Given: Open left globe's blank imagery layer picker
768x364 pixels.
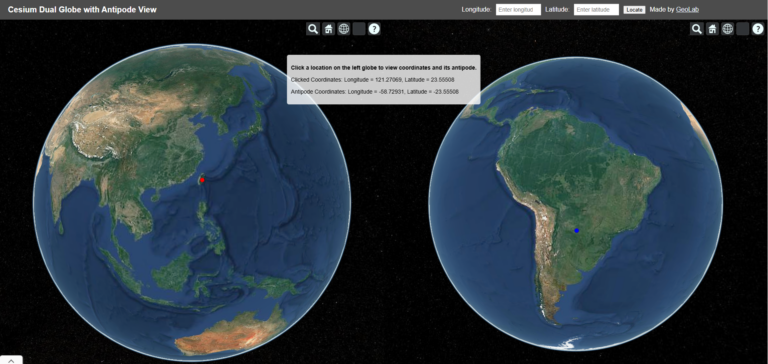Looking at the screenshot, I should coord(359,29).
